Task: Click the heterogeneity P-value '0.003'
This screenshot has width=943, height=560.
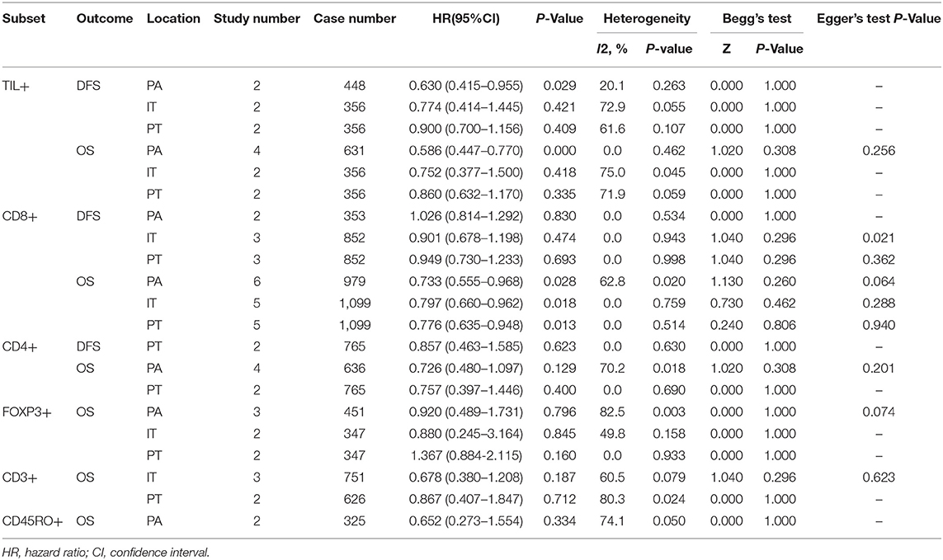Action: coord(669,412)
